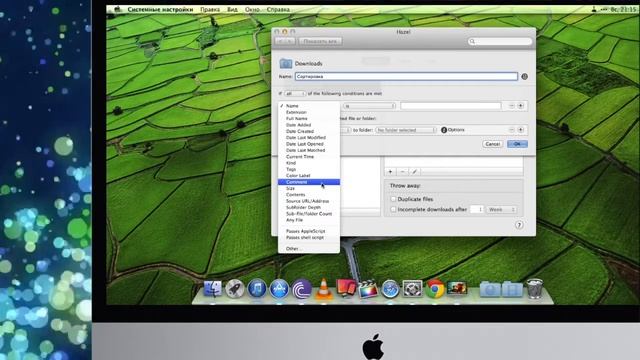
Task: Open the Правка menu
Action: pyautogui.click(x=210, y=9)
